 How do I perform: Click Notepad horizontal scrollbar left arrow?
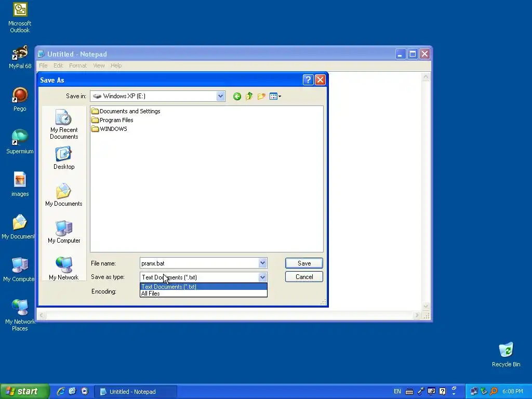[42, 315]
